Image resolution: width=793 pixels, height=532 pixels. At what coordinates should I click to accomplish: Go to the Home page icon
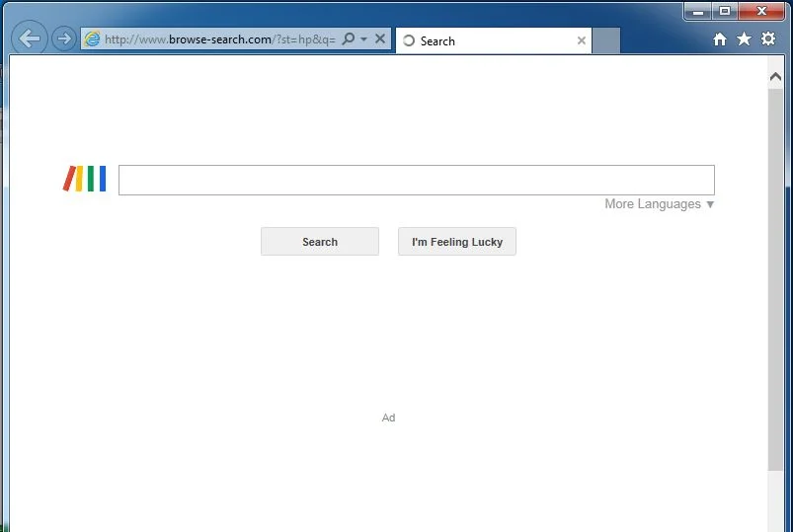click(720, 38)
